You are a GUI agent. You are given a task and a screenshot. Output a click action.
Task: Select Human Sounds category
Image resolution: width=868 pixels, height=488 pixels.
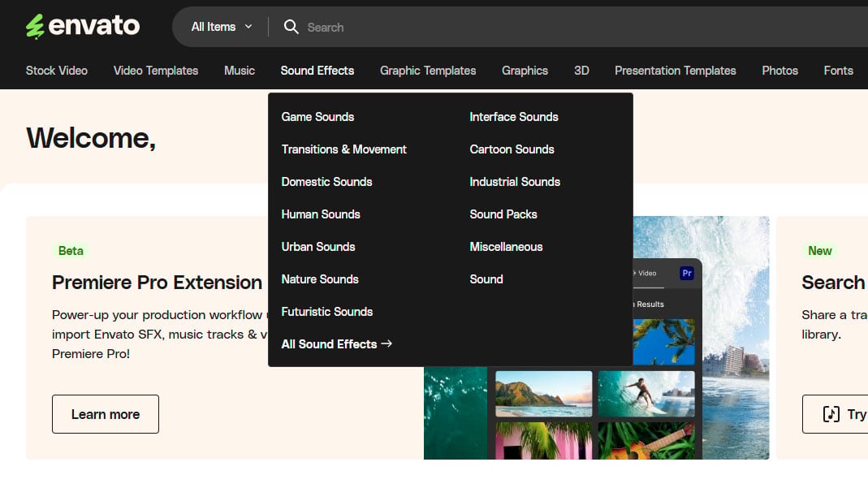point(321,214)
